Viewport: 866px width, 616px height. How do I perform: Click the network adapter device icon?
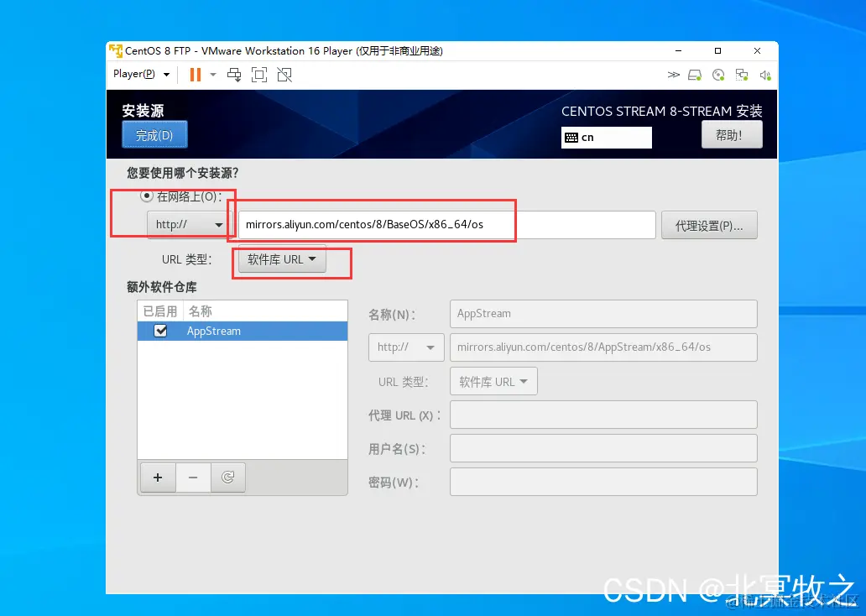(742, 75)
